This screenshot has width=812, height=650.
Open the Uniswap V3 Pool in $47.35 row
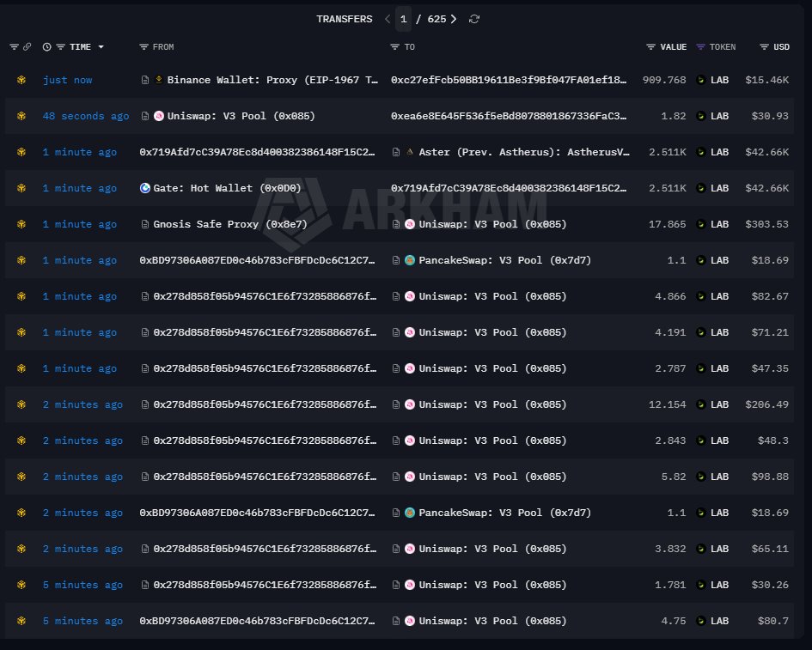492,368
